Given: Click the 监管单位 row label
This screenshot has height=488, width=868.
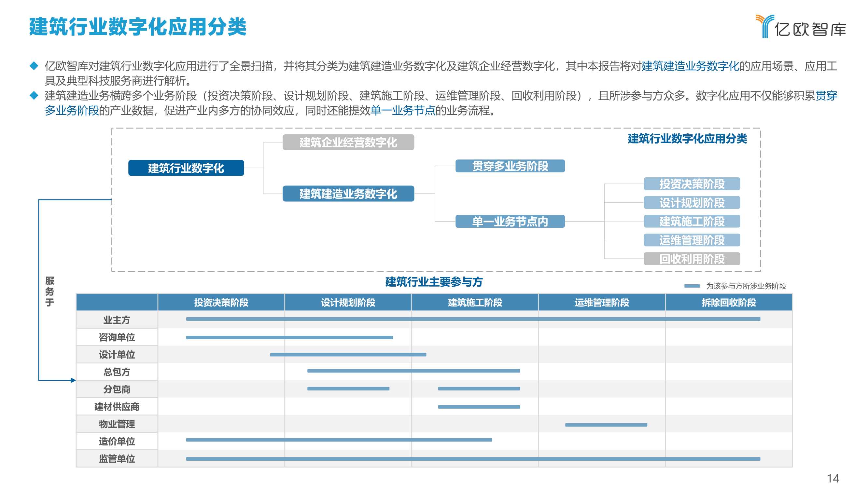Looking at the screenshot, I should point(117,459).
